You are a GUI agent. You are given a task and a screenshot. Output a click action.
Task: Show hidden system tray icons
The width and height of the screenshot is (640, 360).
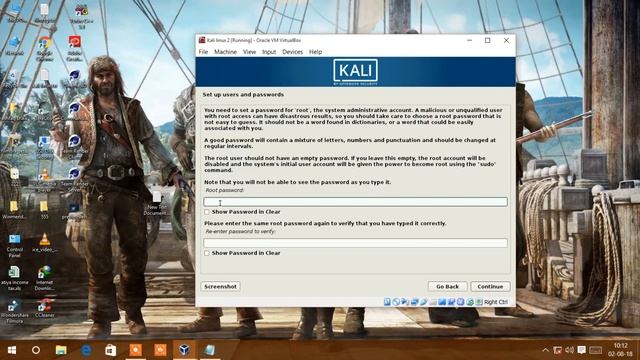click(545, 350)
